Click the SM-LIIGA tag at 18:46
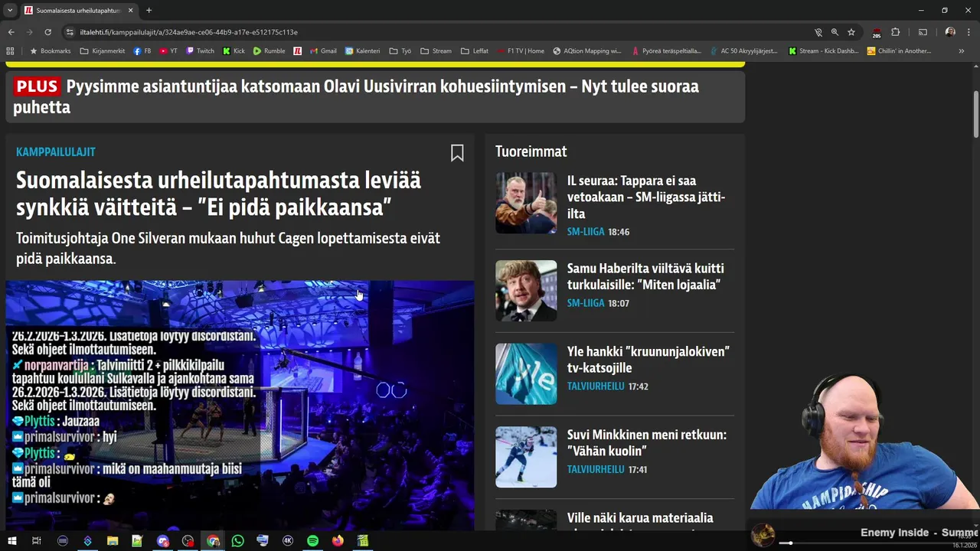The image size is (980, 551). coord(586,232)
